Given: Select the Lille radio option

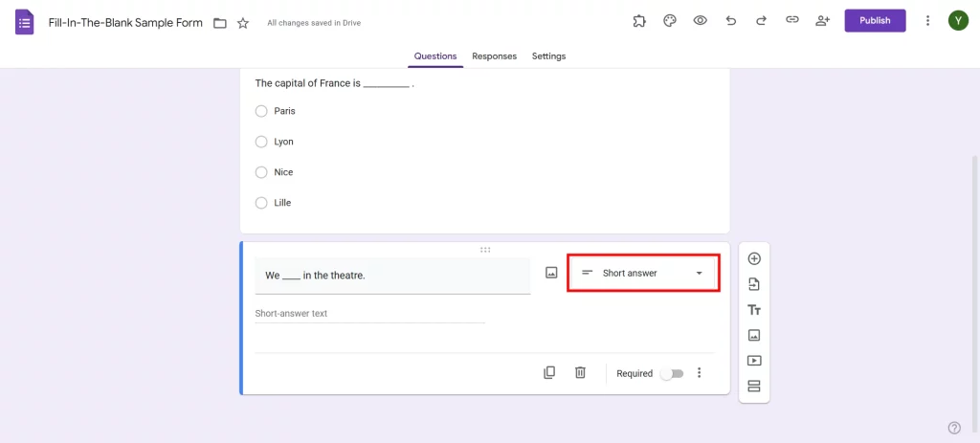Looking at the screenshot, I should [x=261, y=203].
